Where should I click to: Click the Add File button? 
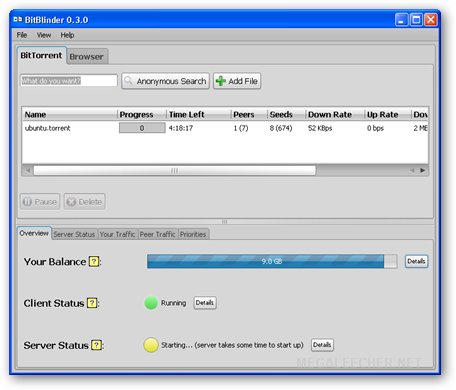pyautogui.click(x=237, y=81)
